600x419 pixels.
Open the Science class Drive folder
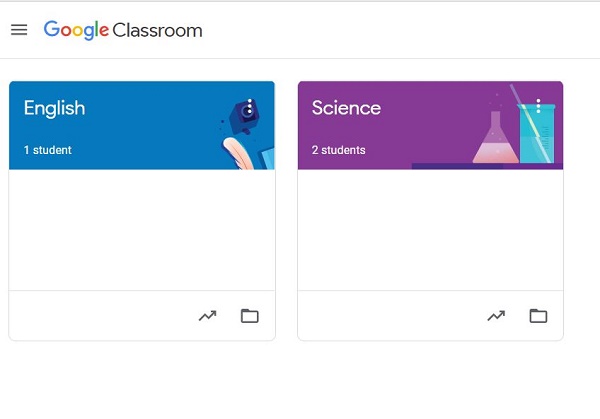pos(538,316)
